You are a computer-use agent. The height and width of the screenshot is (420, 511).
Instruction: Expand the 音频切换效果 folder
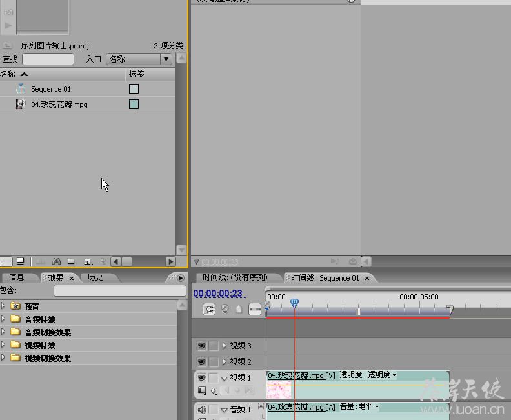click(3, 332)
